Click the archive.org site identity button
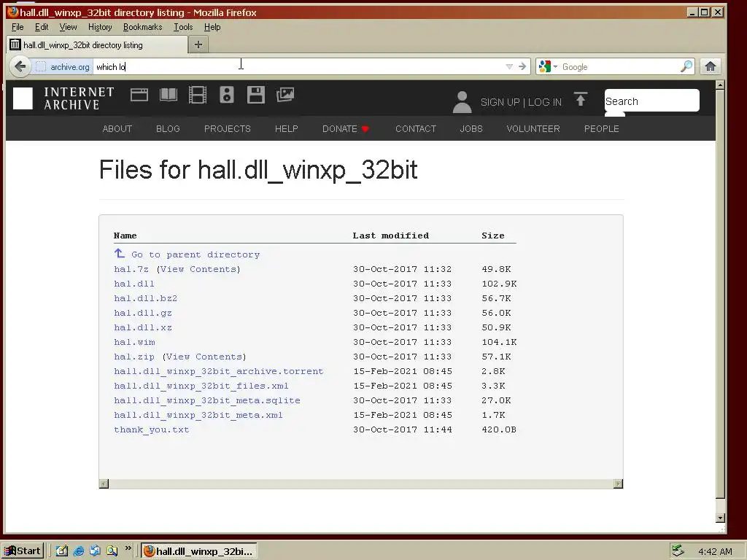The image size is (747, 560). [63, 66]
